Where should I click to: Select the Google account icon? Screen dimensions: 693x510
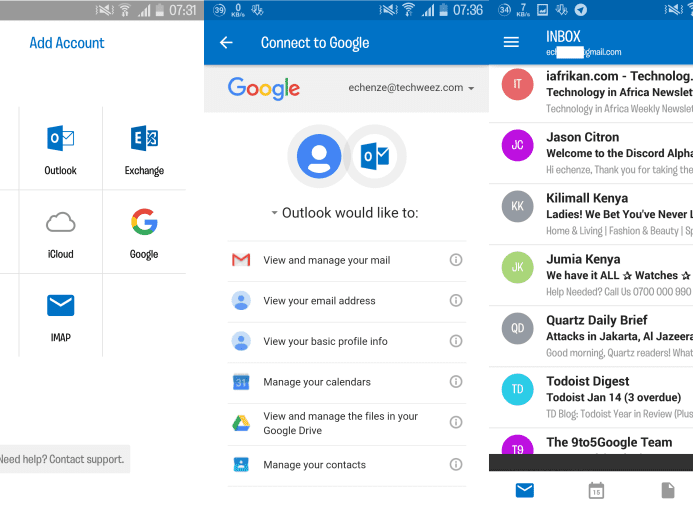pyautogui.click(x=144, y=222)
